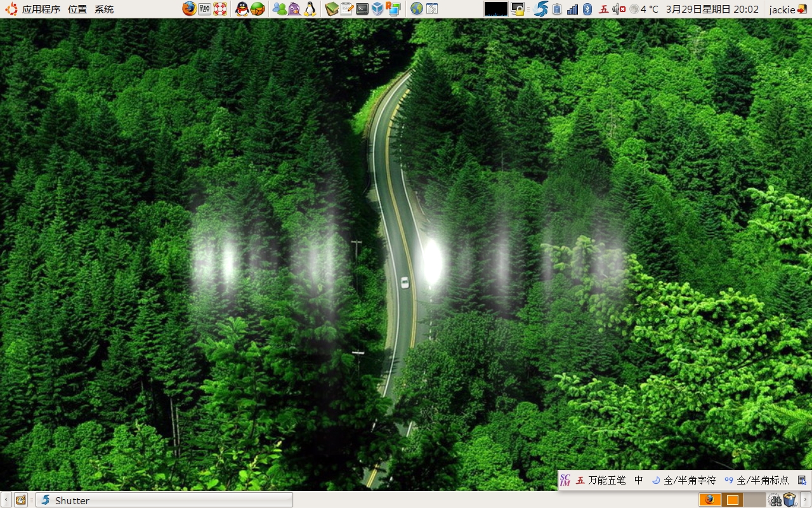The width and height of the screenshot is (812, 508).
Task: Click the show desktop button
Action: [x=21, y=500]
